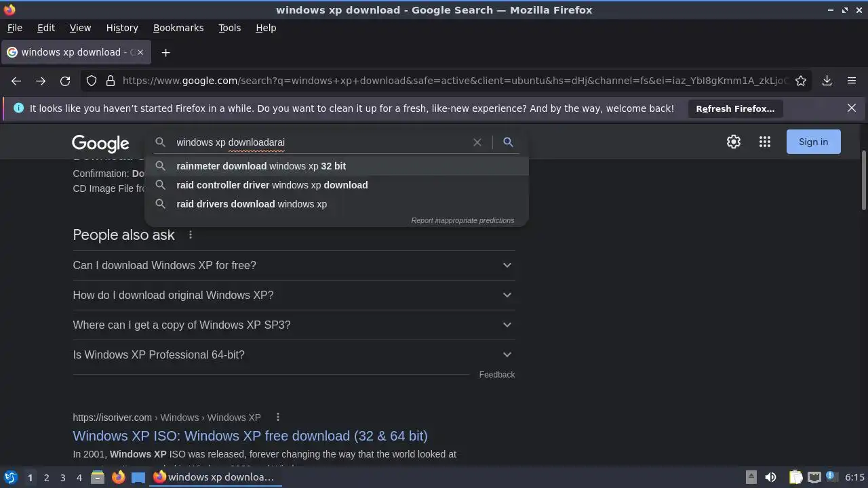Click the Feedback link
Image resolution: width=868 pixels, height=488 pixels.
pyautogui.click(x=497, y=374)
